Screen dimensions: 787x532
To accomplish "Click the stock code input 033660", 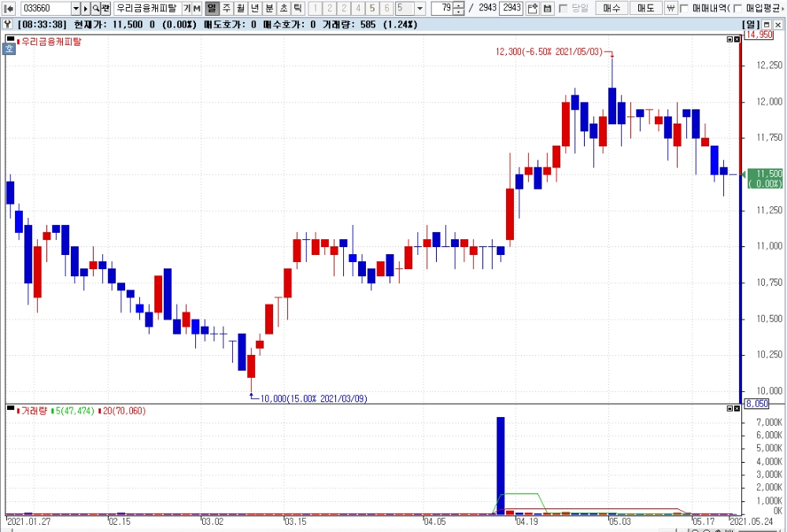I will coord(46,8).
